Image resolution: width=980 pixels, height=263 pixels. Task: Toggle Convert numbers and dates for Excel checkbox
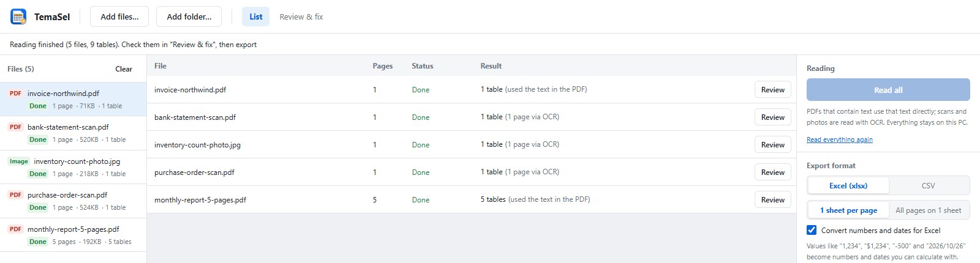[x=812, y=230]
